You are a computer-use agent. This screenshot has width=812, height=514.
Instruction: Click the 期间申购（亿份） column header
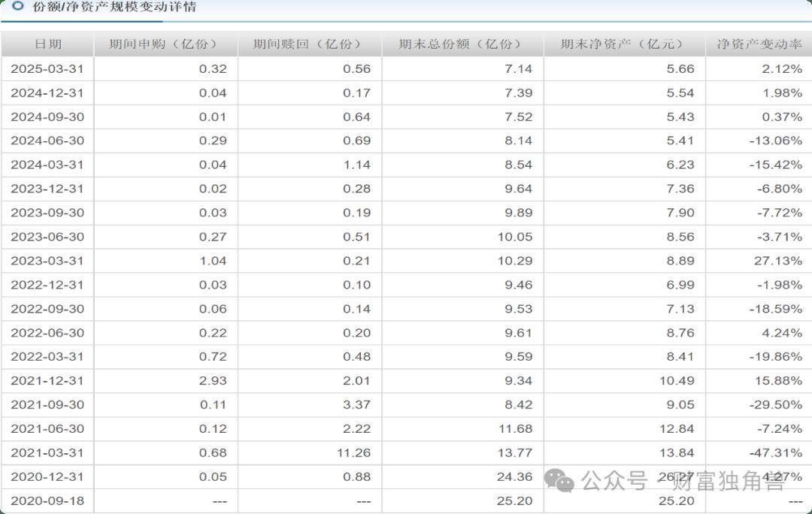point(165,44)
